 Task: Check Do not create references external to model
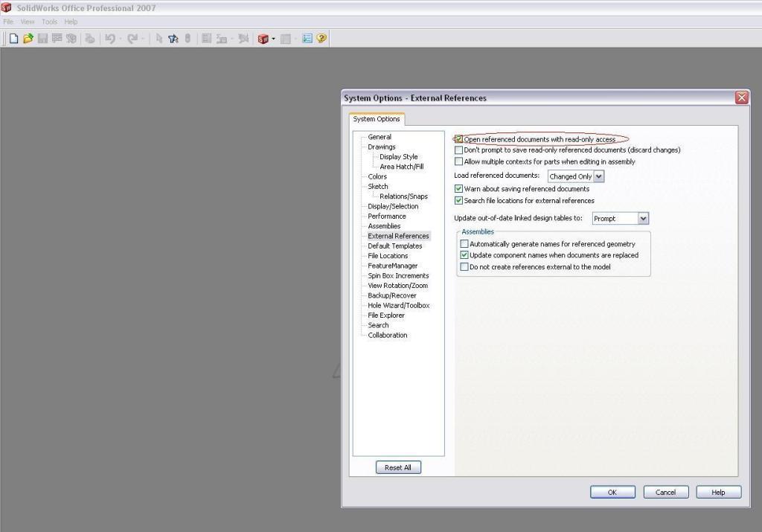(x=464, y=266)
